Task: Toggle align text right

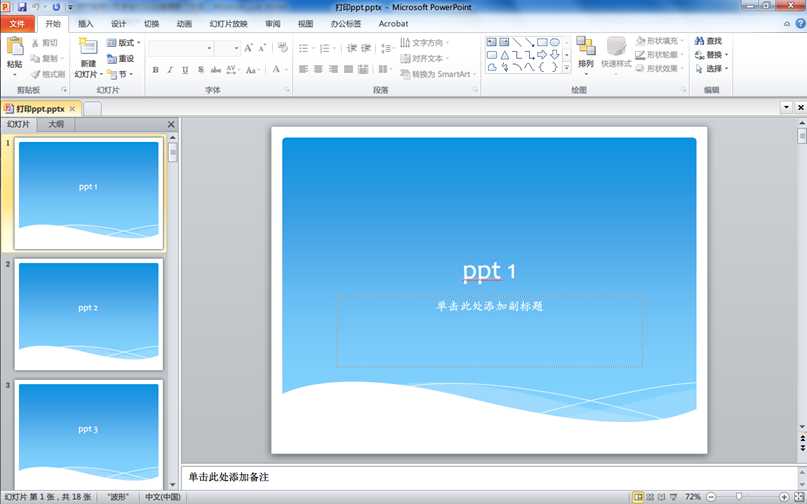Action: click(x=333, y=69)
